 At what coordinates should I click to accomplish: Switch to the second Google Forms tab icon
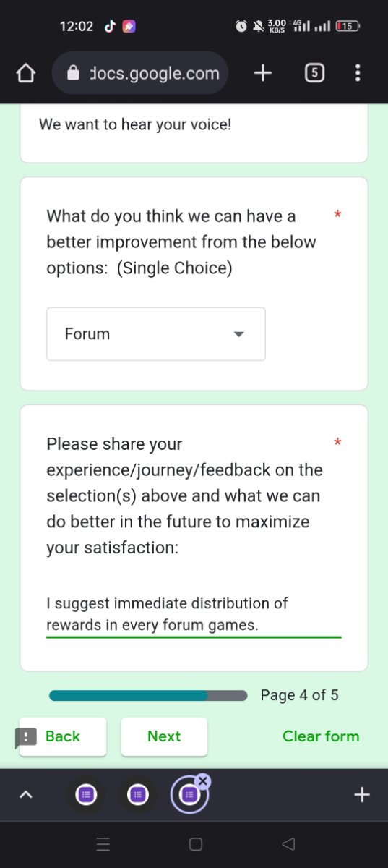[x=137, y=795]
